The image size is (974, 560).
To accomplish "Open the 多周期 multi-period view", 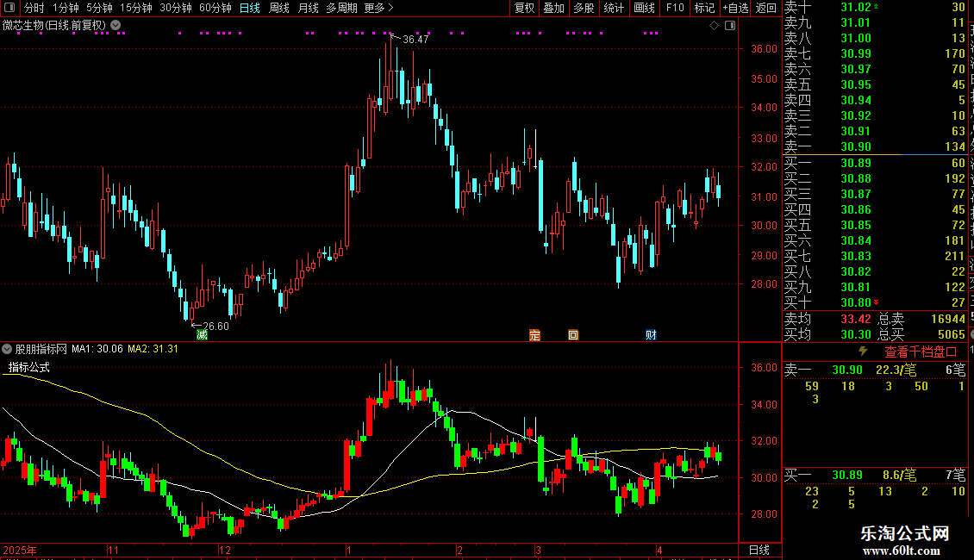I will (341, 8).
